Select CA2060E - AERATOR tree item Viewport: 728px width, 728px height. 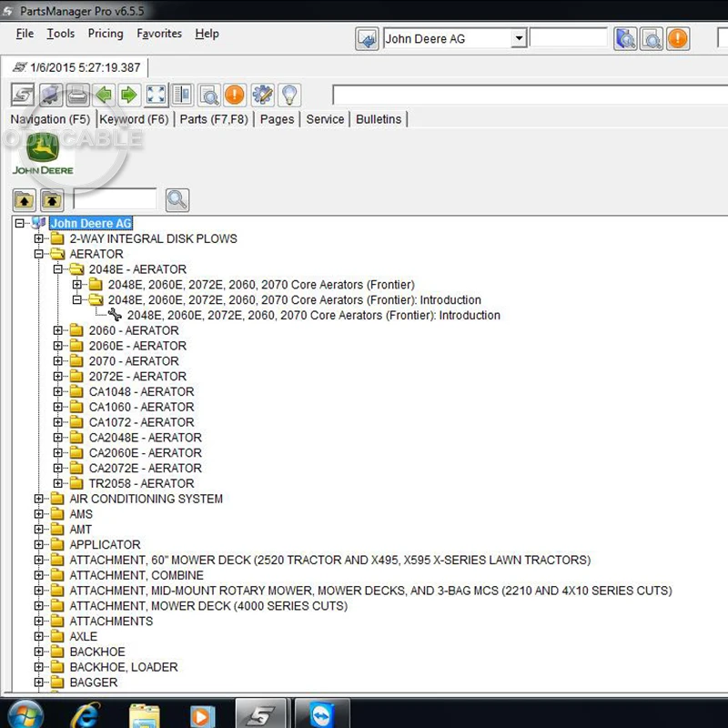point(146,453)
